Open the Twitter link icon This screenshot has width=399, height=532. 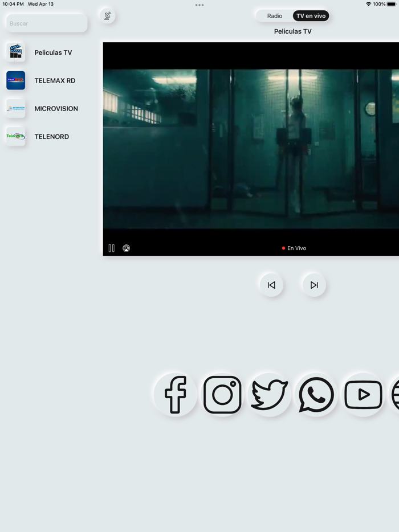point(269,395)
